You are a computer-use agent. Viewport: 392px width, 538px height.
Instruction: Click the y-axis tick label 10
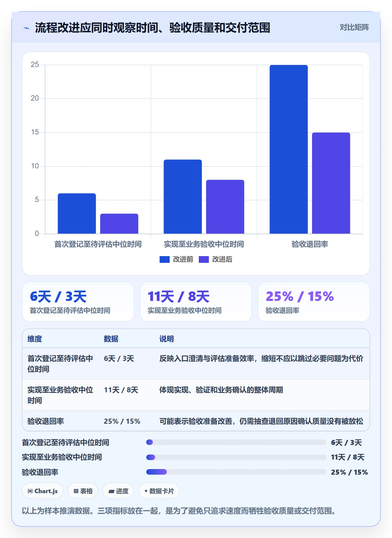coord(35,166)
